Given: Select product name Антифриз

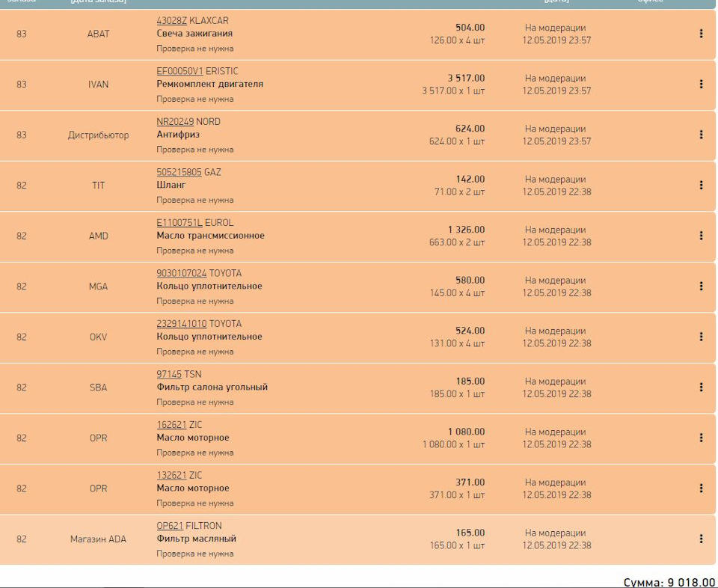Looking at the screenshot, I should click(178, 135).
